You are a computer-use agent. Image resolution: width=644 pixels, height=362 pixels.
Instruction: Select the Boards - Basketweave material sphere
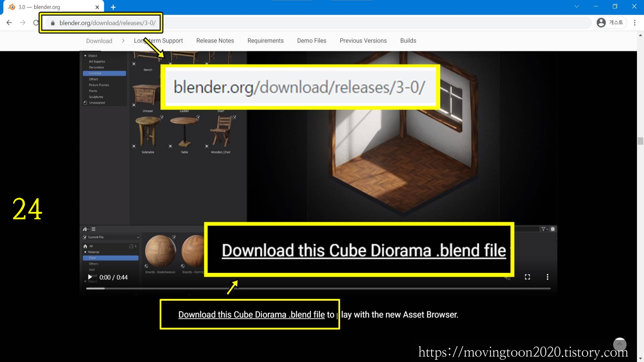160,251
